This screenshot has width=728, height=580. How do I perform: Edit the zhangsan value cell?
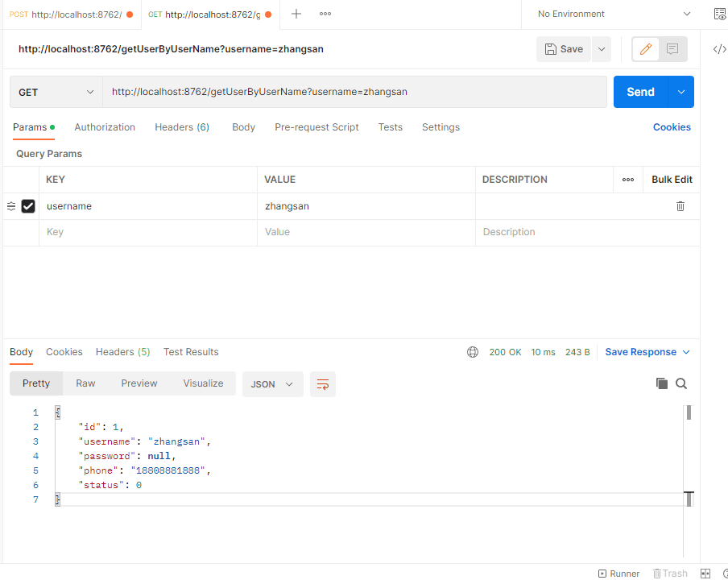(x=366, y=206)
